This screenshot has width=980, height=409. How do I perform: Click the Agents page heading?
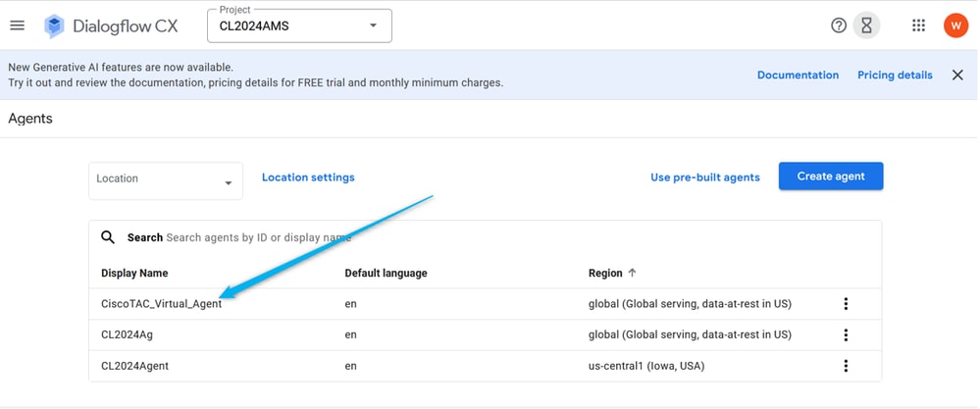30,119
